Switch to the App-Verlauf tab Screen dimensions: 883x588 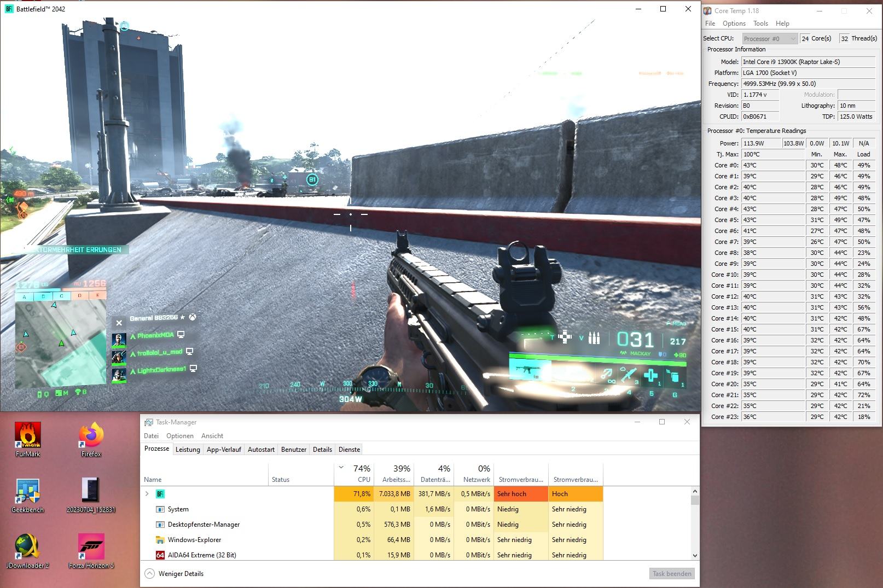[224, 450]
